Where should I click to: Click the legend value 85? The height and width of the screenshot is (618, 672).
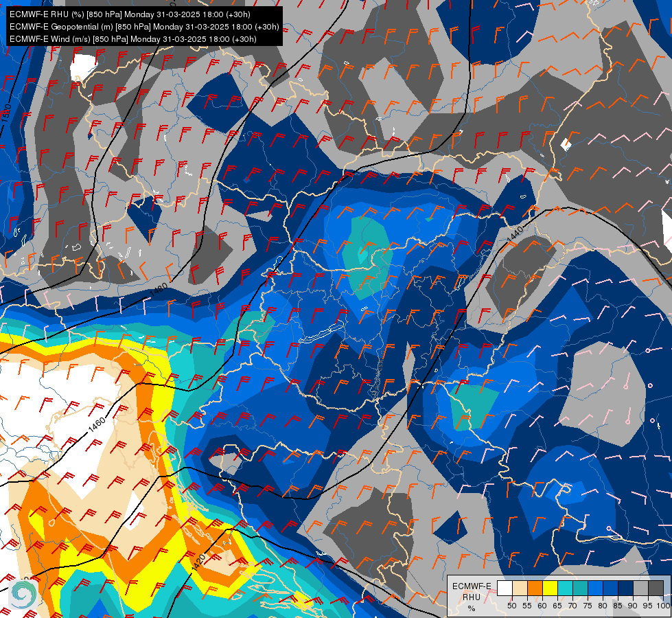click(618, 606)
